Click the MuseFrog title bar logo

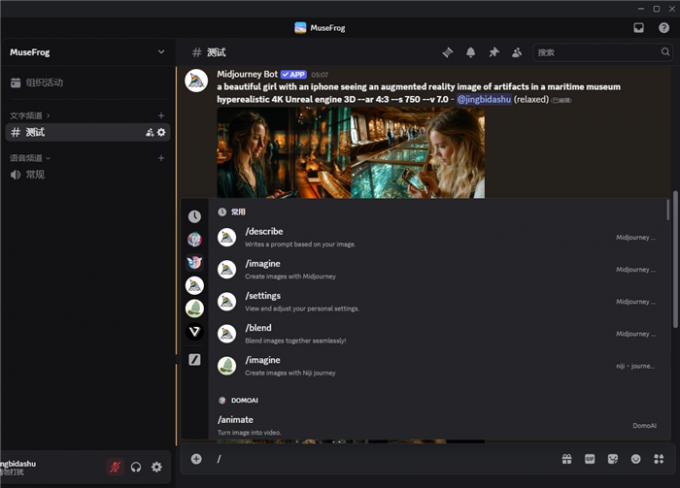pyautogui.click(x=300, y=28)
